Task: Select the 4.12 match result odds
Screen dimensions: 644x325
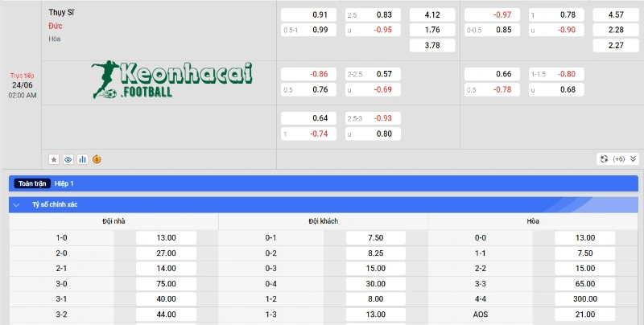Action: (431, 14)
